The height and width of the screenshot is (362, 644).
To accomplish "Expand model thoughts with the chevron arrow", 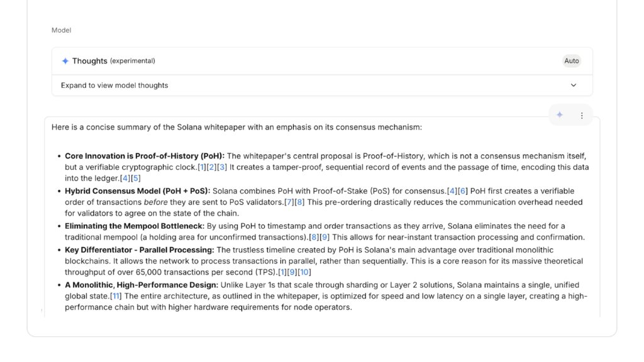I will pyautogui.click(x=574, y=85).
